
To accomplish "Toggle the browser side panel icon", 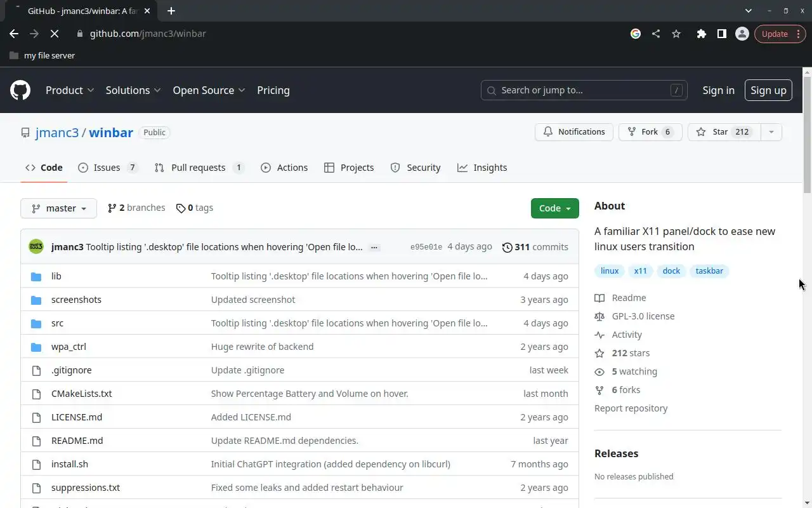I will [x=721, y=34].
